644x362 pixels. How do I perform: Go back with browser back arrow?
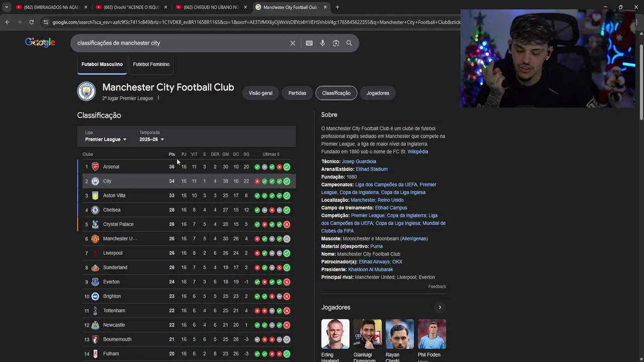click(7, 22)
